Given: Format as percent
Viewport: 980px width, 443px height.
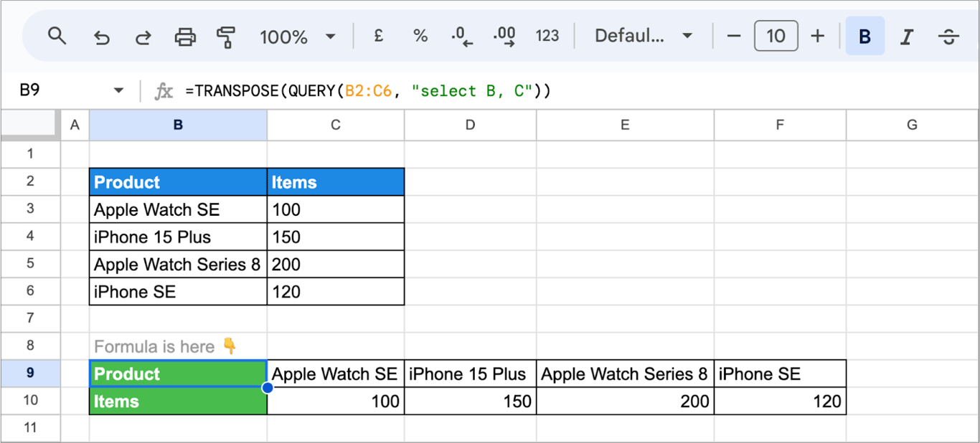Looking at the screenshot, I should click(x=420, y=36).
